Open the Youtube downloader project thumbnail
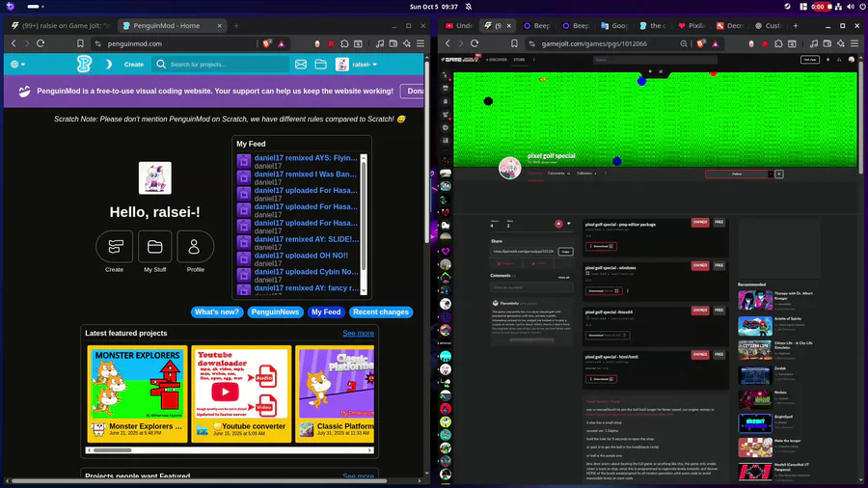The image size is (868, 488). click(241, 383)
